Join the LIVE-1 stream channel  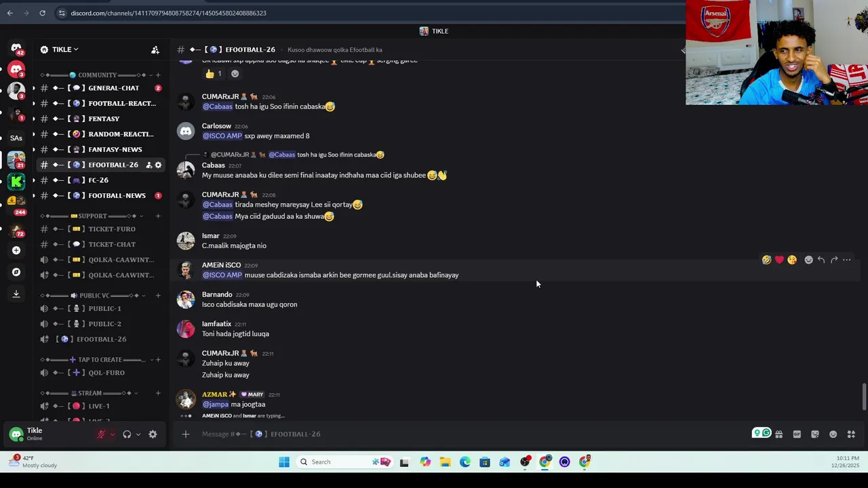click(x=100, y=406)
